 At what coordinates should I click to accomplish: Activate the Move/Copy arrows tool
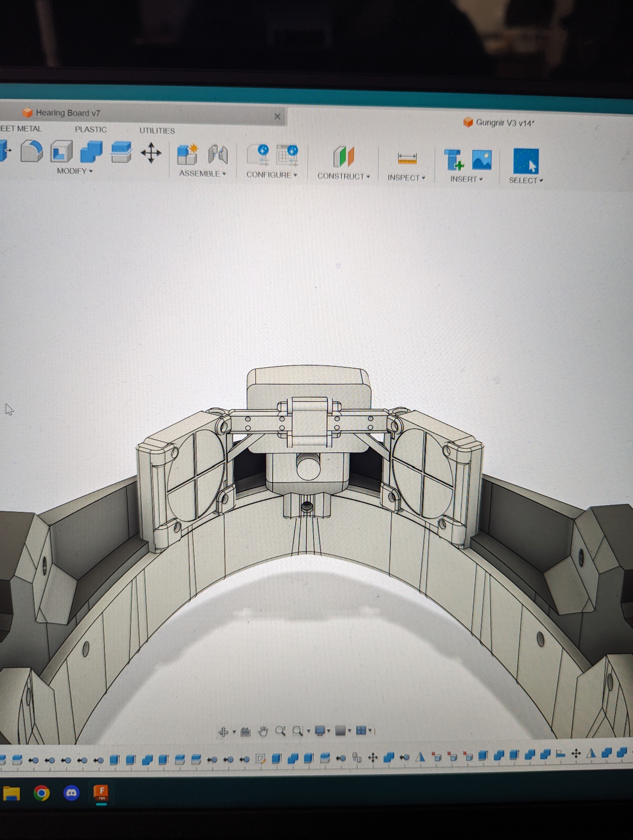pyautogui.click(x=151, y=153)
